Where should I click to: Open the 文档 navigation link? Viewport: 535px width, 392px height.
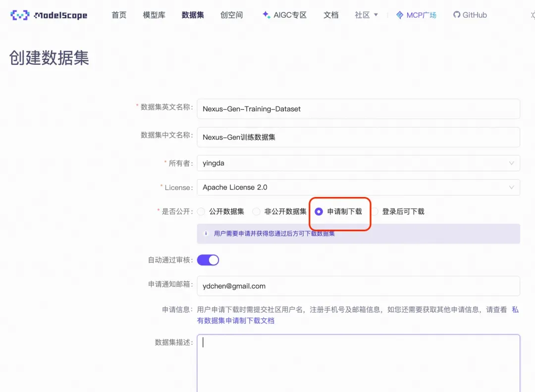331,15
